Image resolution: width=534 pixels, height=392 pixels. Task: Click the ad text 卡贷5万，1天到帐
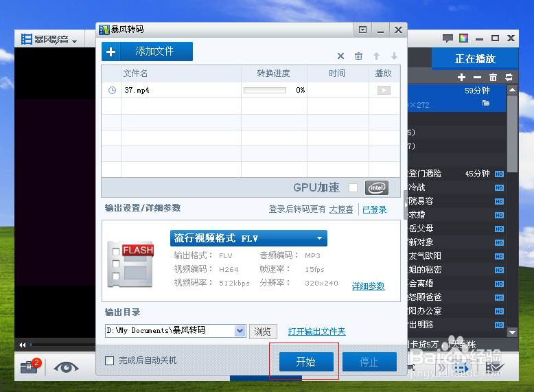tap(442, 345)
